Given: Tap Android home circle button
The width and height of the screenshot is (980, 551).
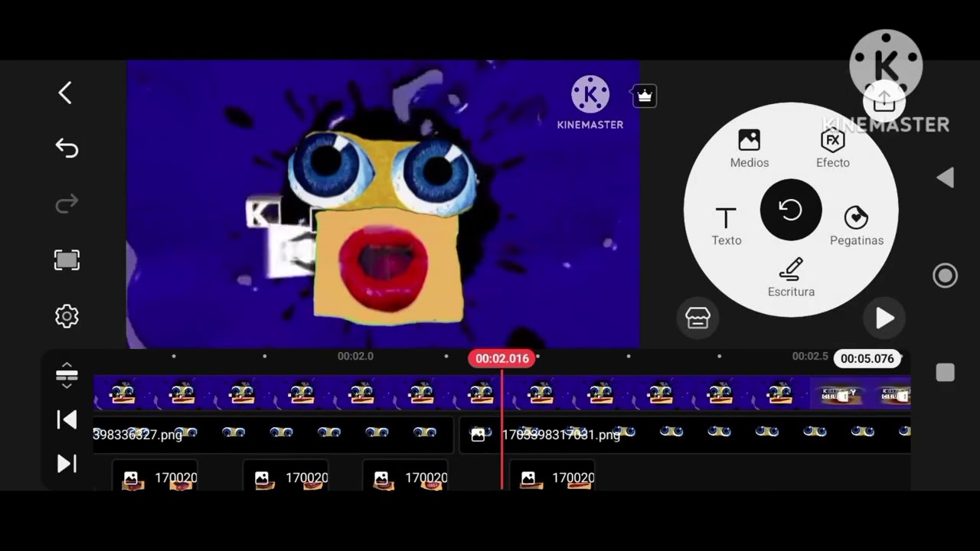Looking at the screenshot, I should 945,275.
